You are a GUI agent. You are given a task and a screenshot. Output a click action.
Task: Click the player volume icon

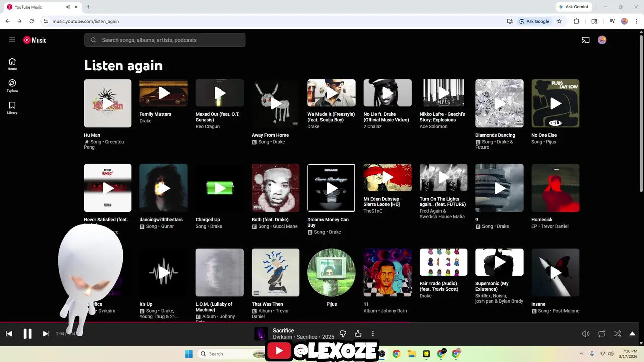tap(586, 334)
